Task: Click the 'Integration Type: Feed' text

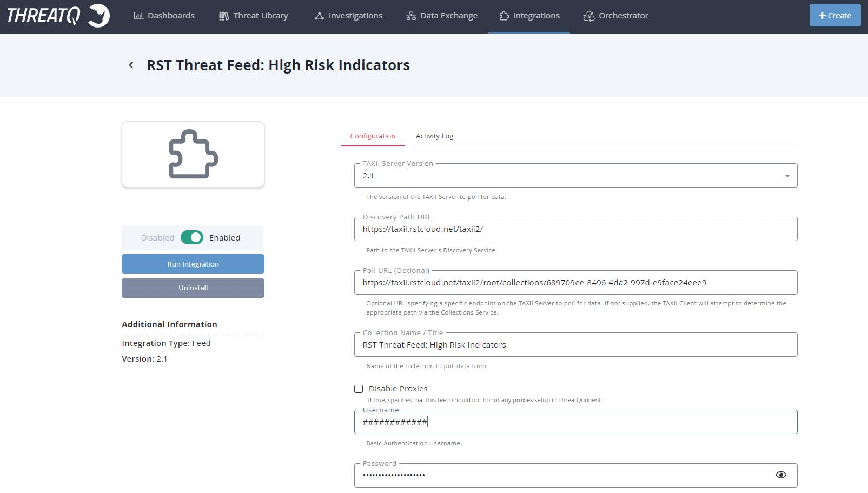Action: pyautogui.click(x=166, y=343)
